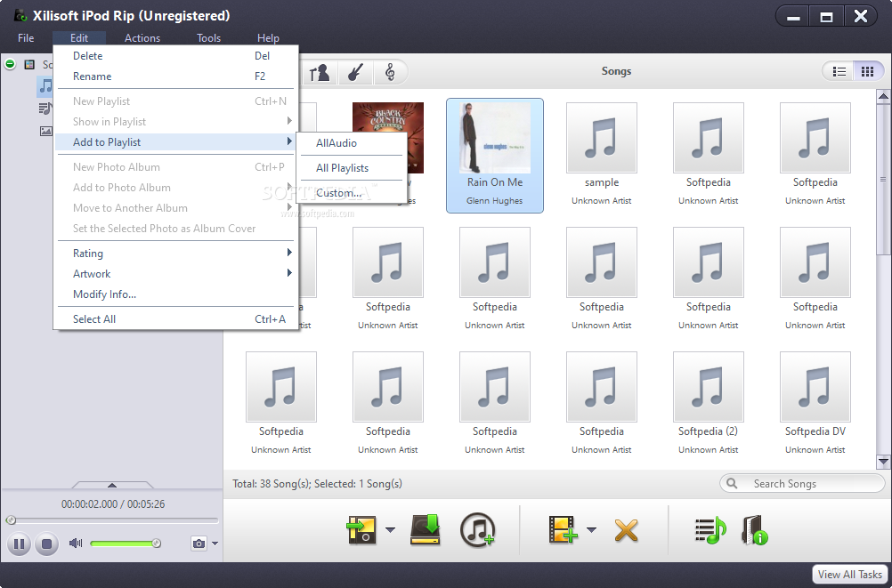
Task: Open the Help menu
Action: pyautogui.click(x=268, y=38)
